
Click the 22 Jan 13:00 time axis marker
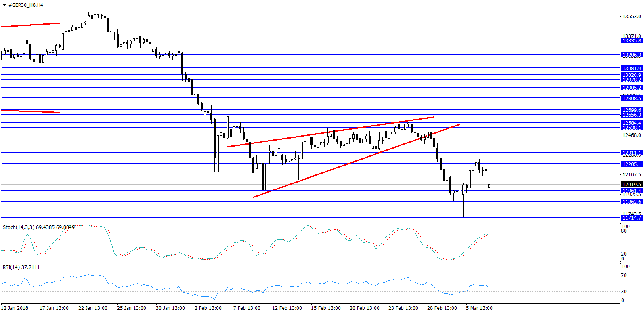click(92, 308)
